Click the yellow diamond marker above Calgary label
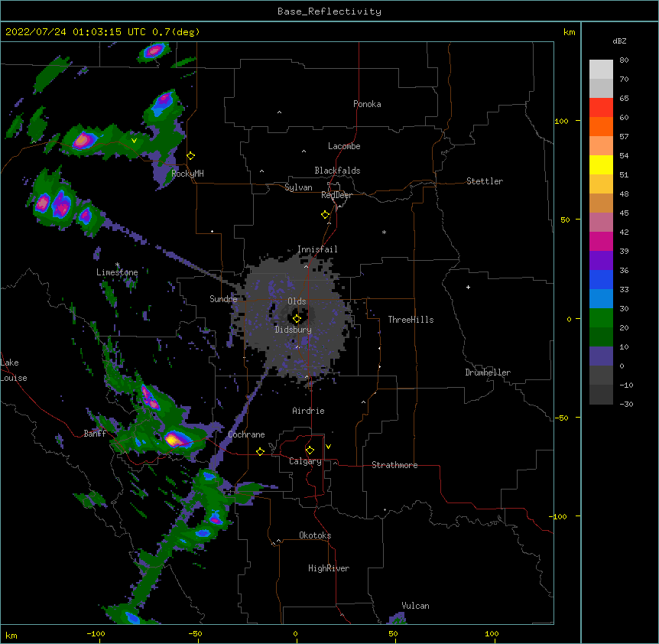This screenshot has width=659, height=644. pos(310,450)
